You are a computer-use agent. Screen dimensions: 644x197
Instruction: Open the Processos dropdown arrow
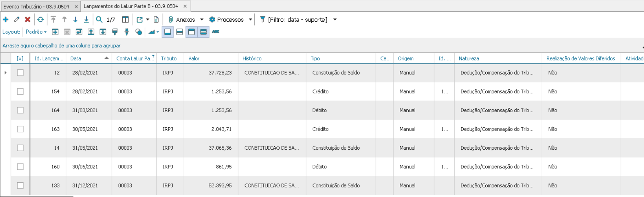coord(250,19)
